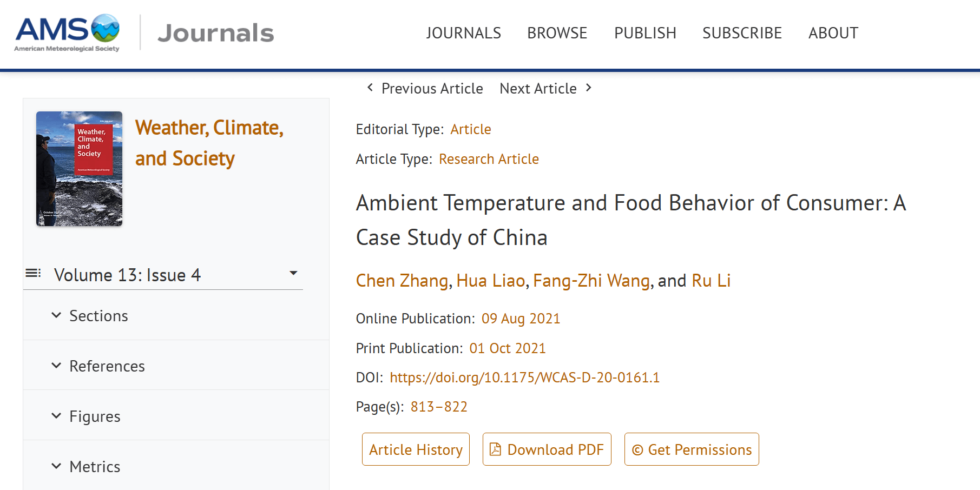The image size is (980, 490).
Task: Click the copyright icon in Get Permissions
Action: pos(637,450)
